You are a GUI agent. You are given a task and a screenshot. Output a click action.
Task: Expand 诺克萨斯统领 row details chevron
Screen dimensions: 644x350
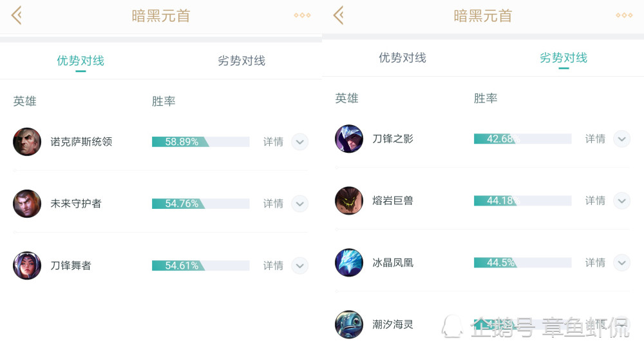300,142
